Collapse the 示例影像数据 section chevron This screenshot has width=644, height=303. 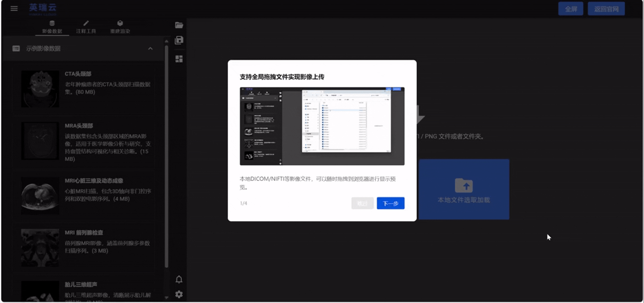[150, 49]
